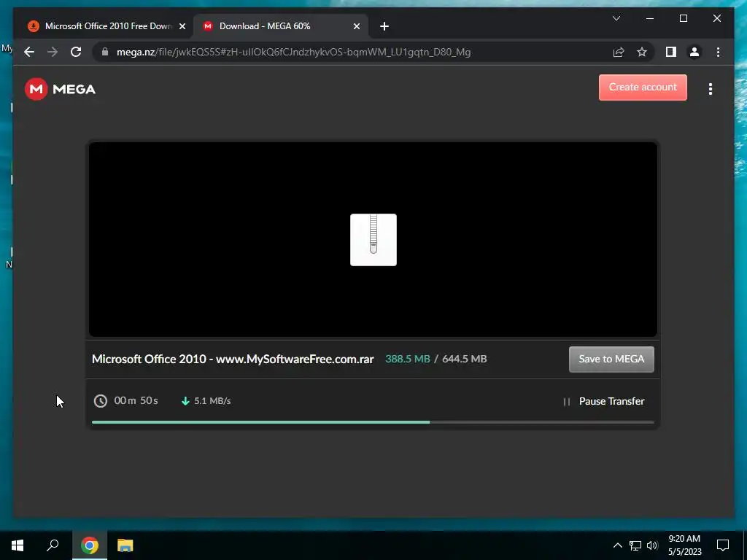View site information lock icon

pos(105,52)
